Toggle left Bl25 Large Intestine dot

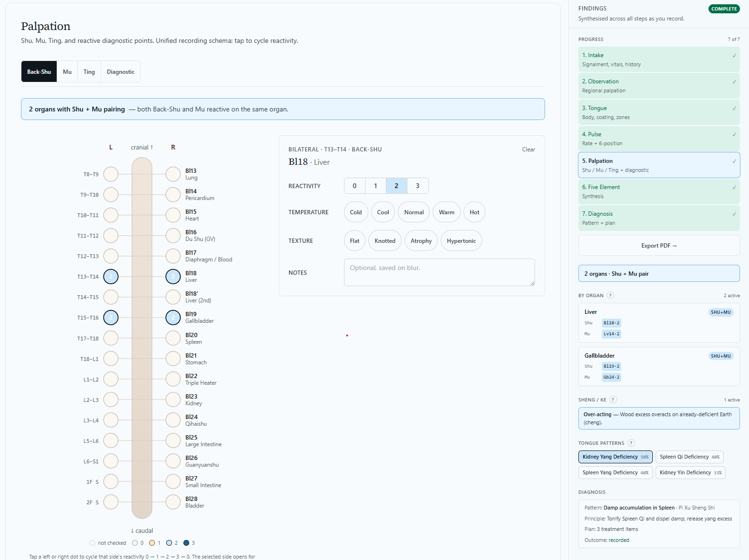111,440
